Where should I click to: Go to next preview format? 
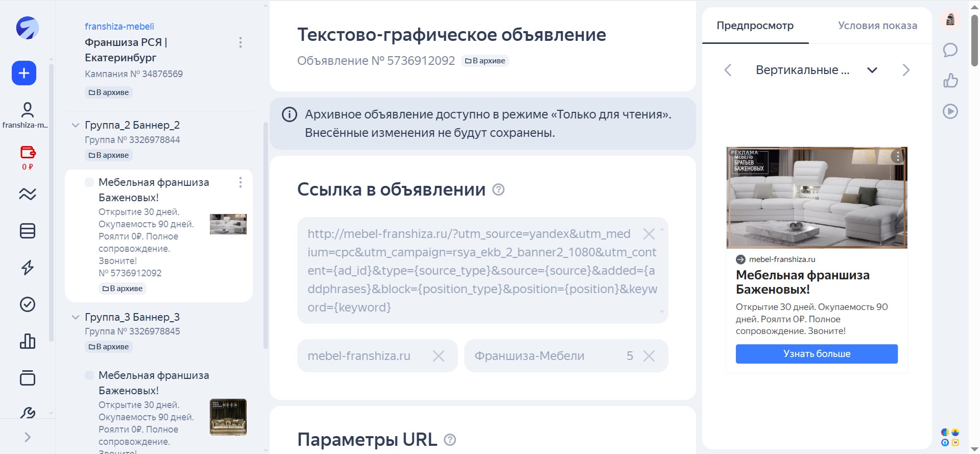tap(906, 70)
